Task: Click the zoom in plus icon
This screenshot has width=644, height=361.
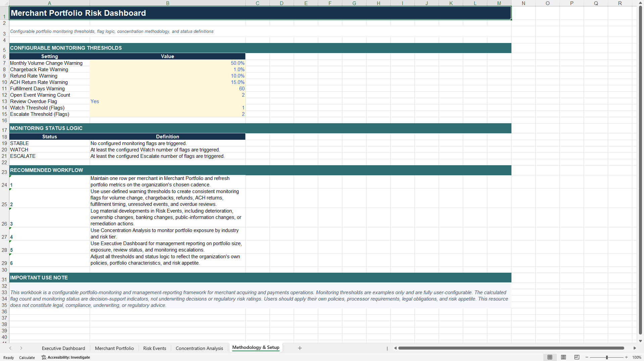Action: pos(626,357)
